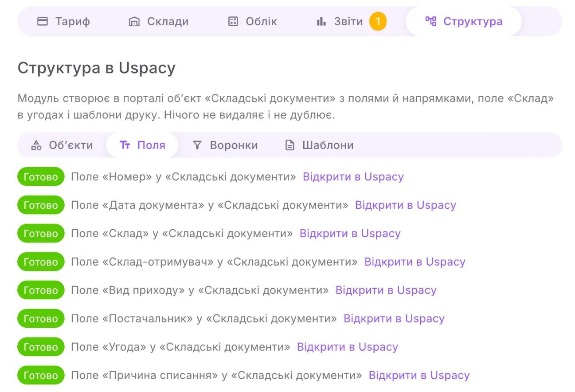Click the Готово badge for «Причина списання»
The image size is (575, 392).
pos(41,375)
